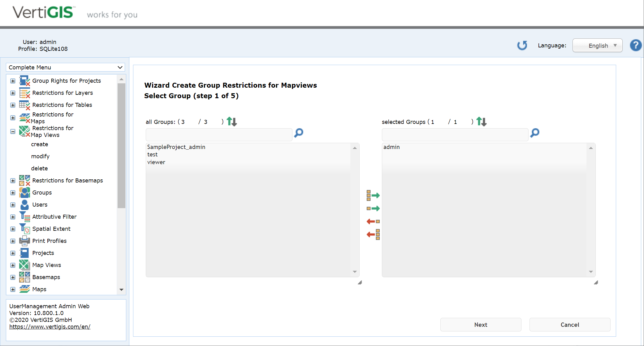Open the English language dropdown
This screenshot has width=644, height=346.
click(597, 45)
